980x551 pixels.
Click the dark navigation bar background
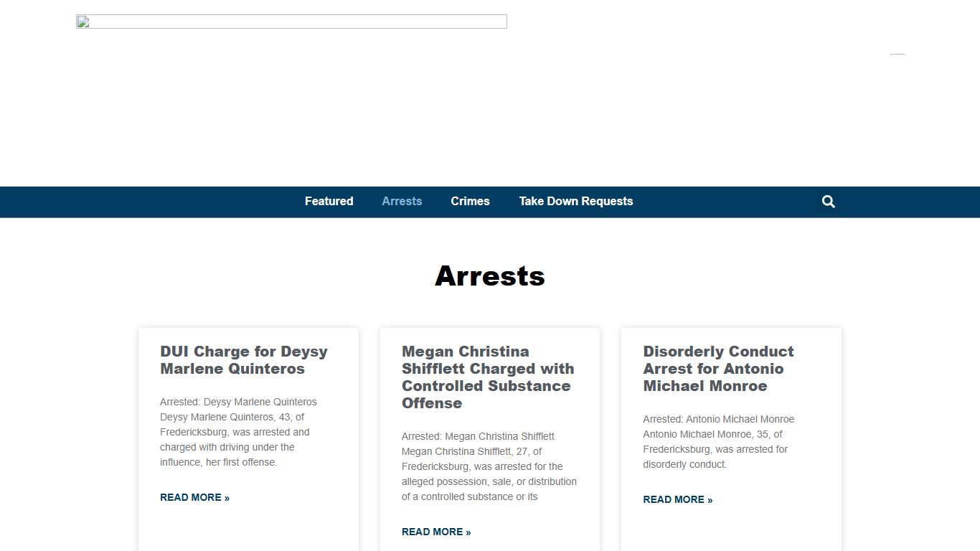pos(143,202)
